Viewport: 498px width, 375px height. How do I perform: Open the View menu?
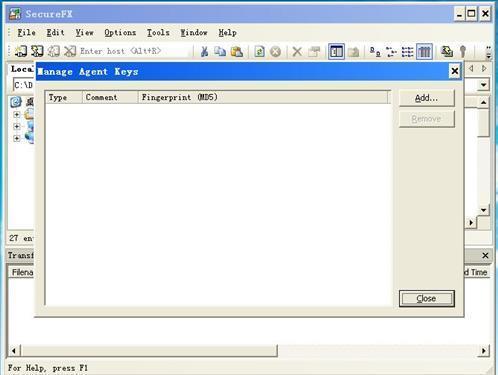84,32
